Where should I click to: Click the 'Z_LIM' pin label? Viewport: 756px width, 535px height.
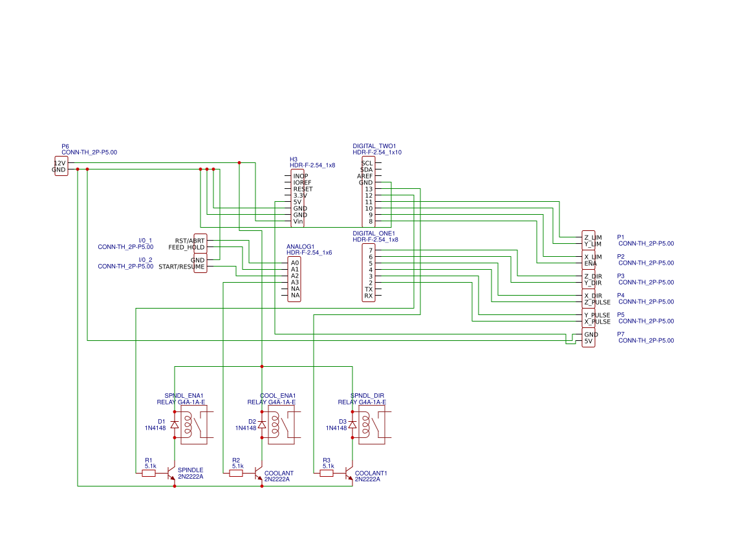coord(593,237)
